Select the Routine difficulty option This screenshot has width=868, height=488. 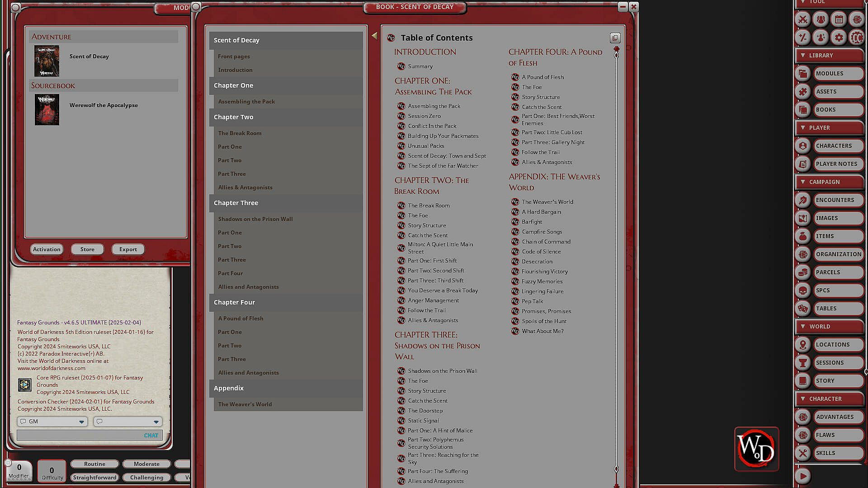[x=94, y=464]
